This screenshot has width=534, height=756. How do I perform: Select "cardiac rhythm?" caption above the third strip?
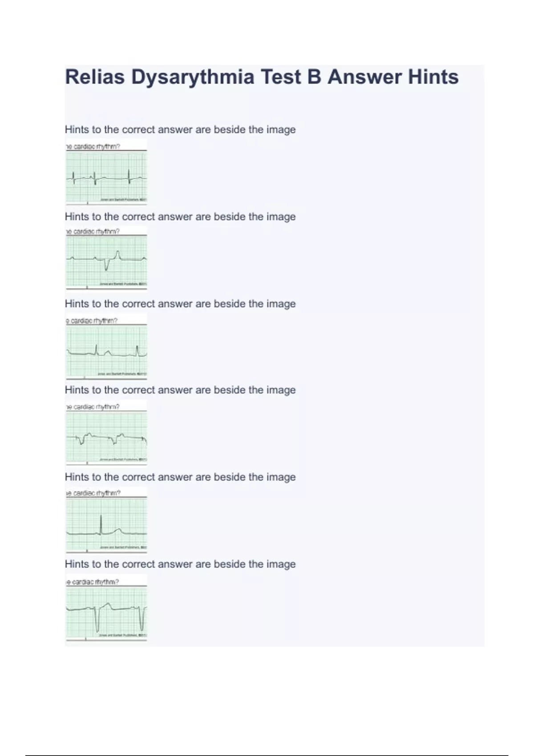(93, 321)
